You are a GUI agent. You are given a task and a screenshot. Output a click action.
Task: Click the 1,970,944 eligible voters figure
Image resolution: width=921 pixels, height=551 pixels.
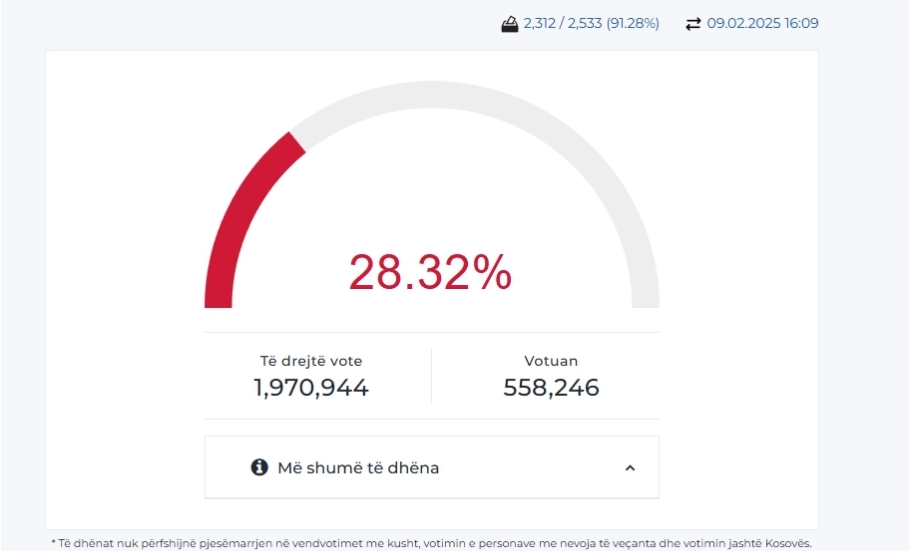coord(311,388)
